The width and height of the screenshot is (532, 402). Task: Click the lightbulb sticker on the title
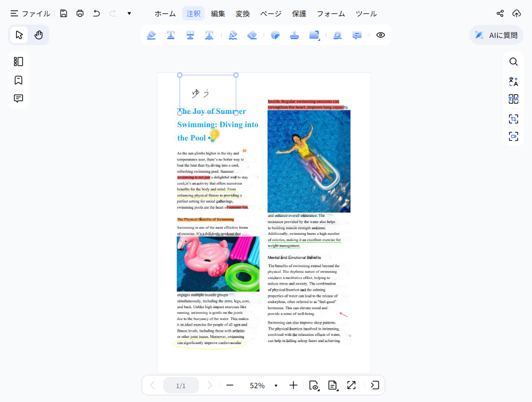214,136
